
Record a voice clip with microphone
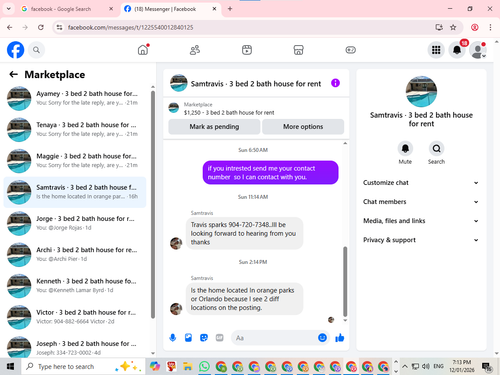[173, 338]
